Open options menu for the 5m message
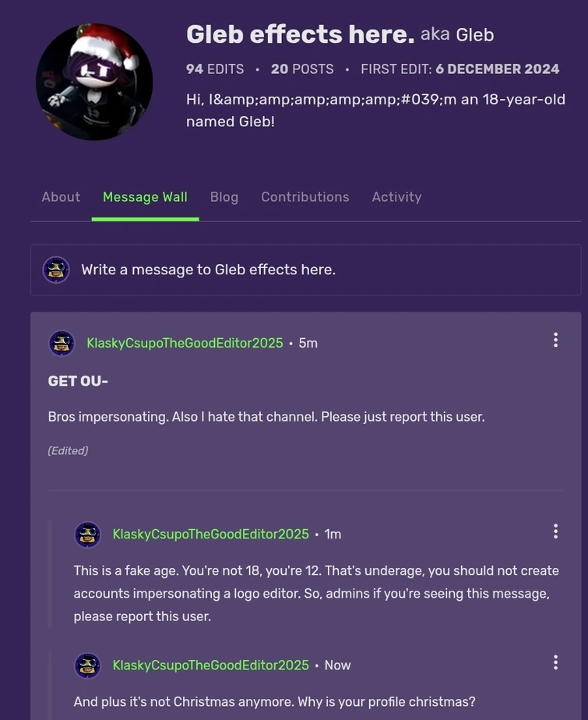The height and width of the screenshot is (720, 588). [555, 340]
